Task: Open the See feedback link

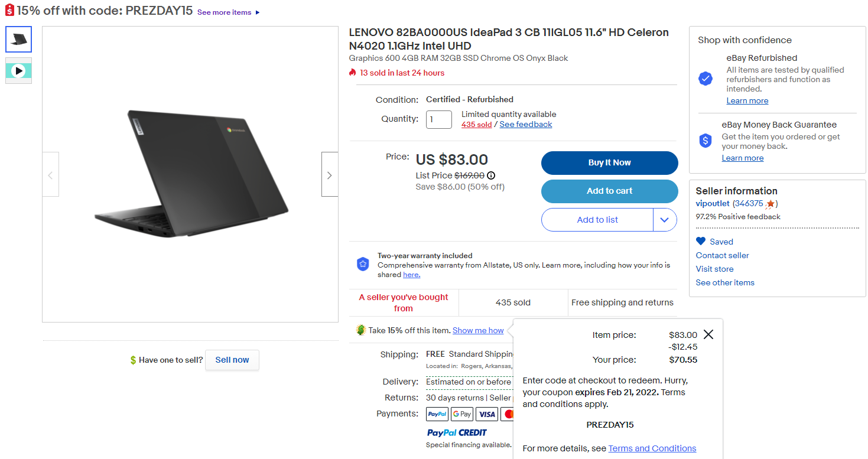Action: tap(526, 125)
